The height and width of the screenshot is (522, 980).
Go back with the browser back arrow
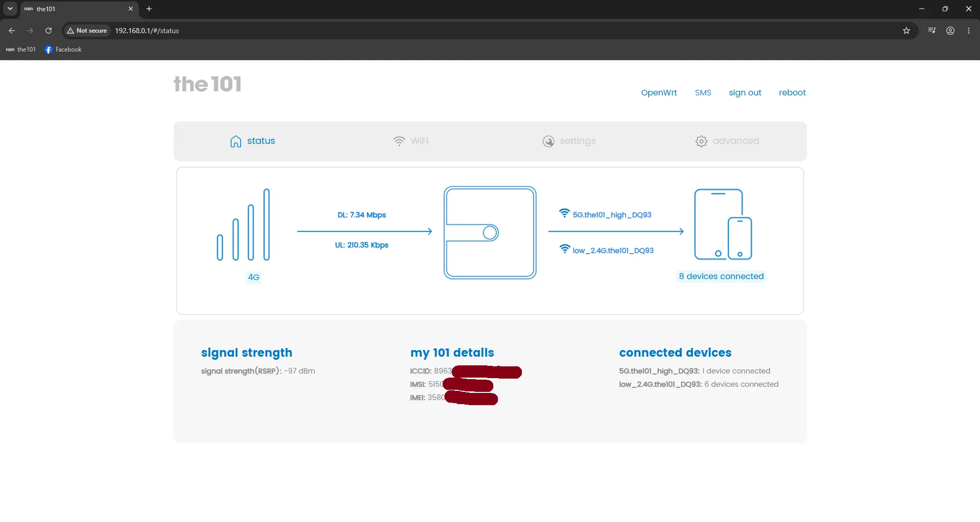click(x=12, y=31)
